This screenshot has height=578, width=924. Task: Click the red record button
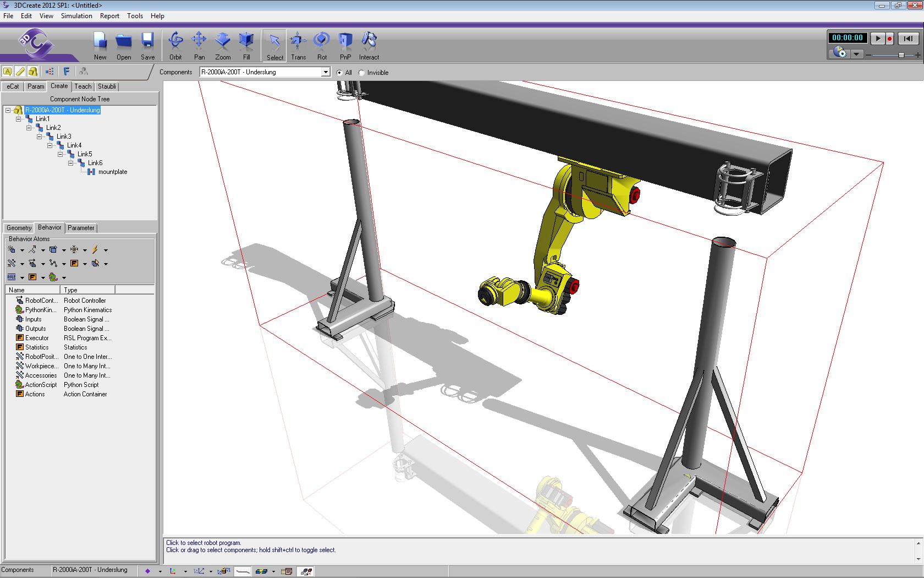click(889, 38)
